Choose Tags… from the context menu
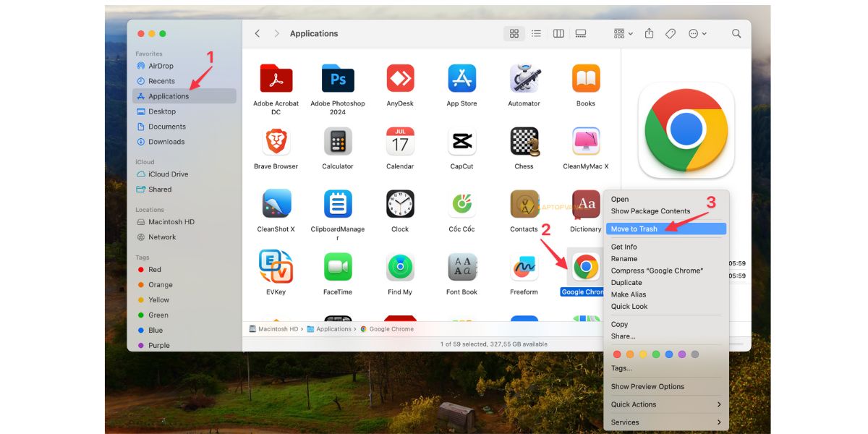868x434 pixels. point(666,368)
